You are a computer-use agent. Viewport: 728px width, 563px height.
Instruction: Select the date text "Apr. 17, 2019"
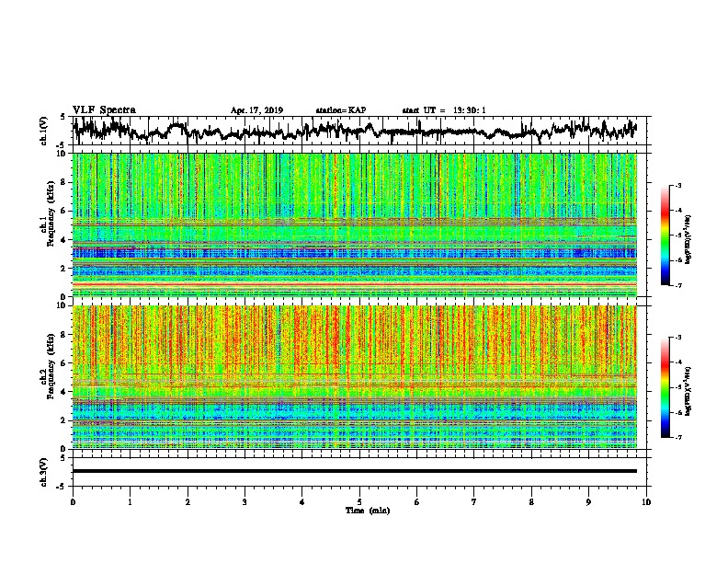[256, 110]
